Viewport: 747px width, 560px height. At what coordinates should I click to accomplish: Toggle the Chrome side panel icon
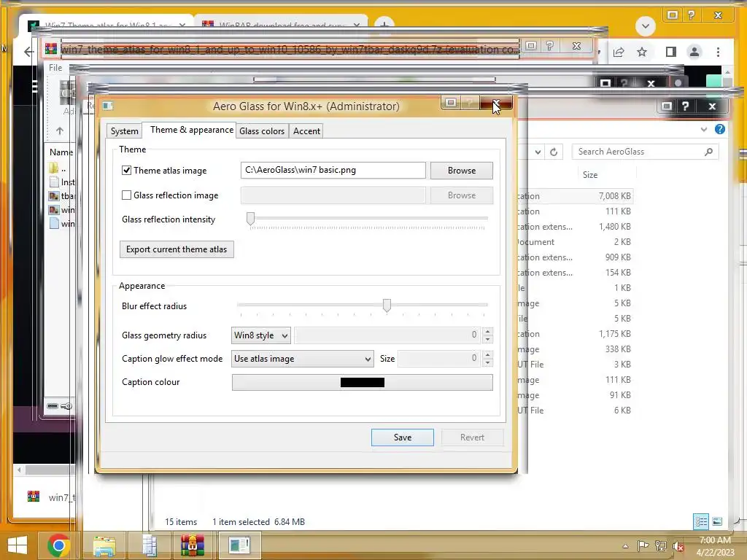point(671,52)
